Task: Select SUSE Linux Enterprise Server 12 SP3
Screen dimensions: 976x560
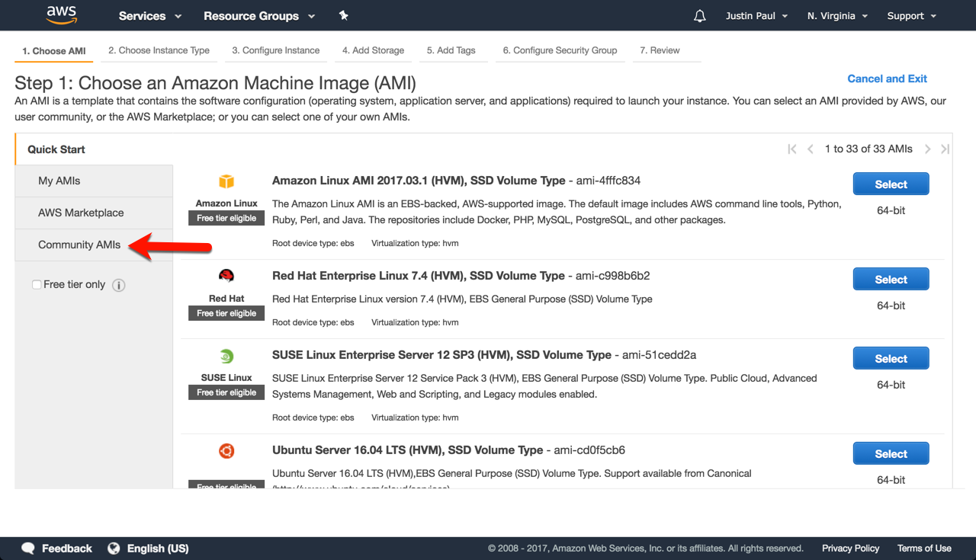Action: coord(891,359)
